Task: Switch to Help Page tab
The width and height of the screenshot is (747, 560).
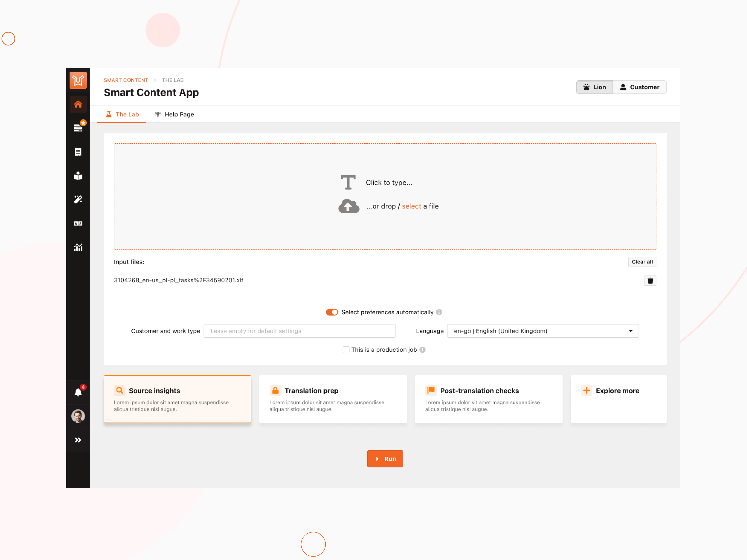Action: click(x=174, y=114)
